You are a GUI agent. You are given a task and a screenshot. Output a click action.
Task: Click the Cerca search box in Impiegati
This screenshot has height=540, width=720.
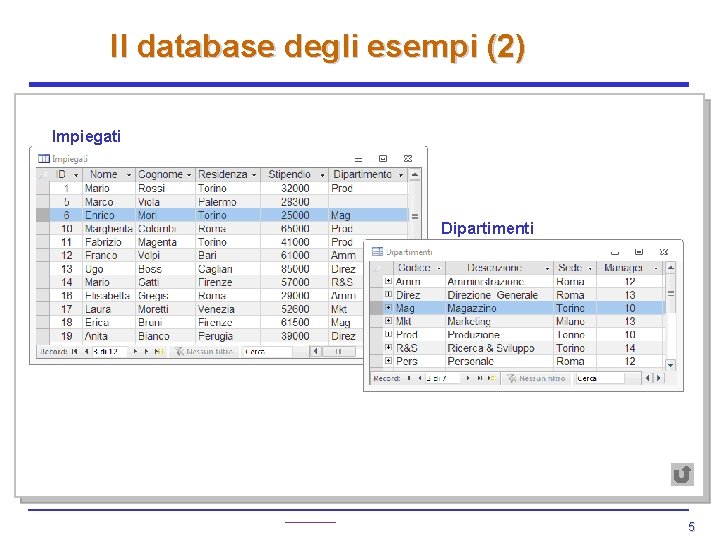[x=267, y=352]
